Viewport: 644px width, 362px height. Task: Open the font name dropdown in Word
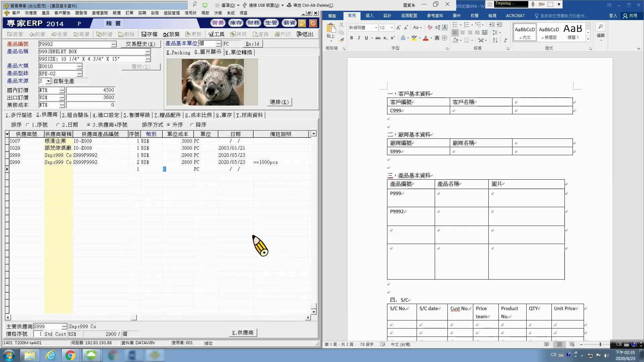click(376, 27)
